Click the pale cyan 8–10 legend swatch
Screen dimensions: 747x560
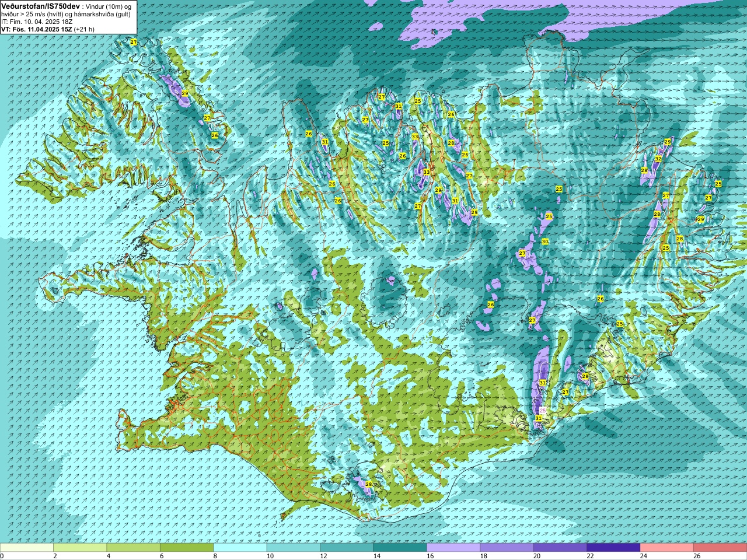(x=240, y=548)
